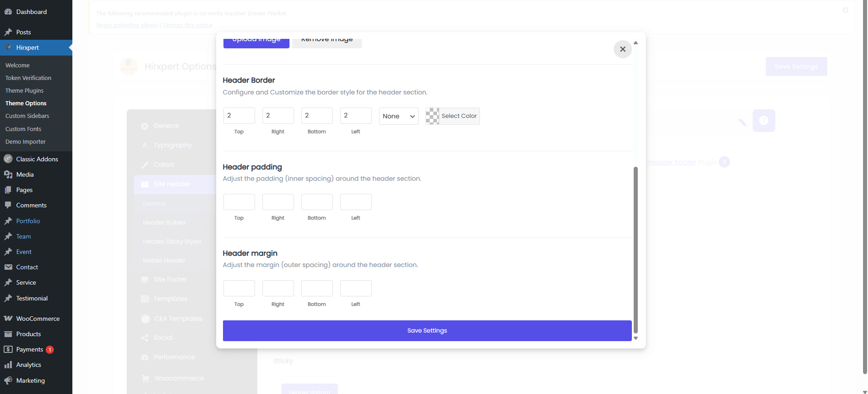The image size is (868, 394).
Task: Open the border style None dropdown
Action: [x=398, y=116]
